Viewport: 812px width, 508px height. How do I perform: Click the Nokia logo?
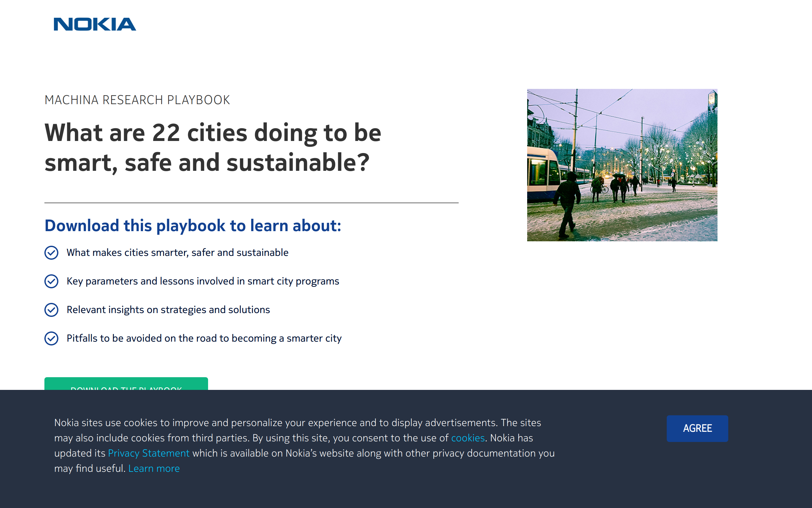pyautogui.click(x=95, y=24)
